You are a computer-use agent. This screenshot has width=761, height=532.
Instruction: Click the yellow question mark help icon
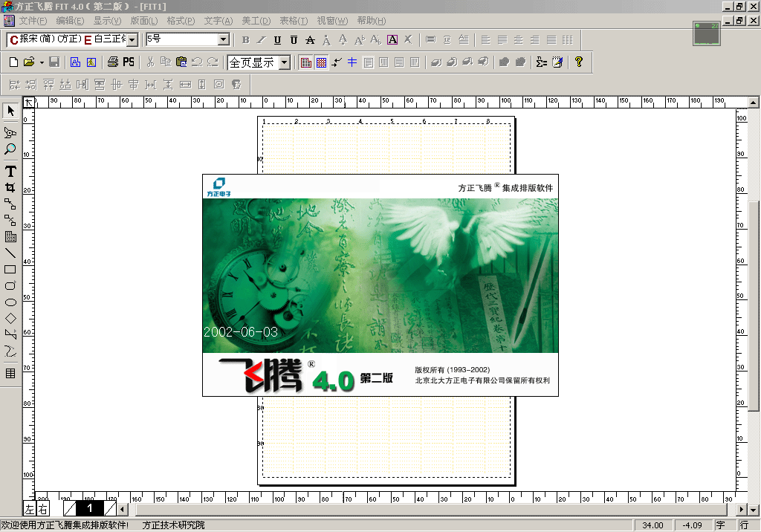(578, 62)
